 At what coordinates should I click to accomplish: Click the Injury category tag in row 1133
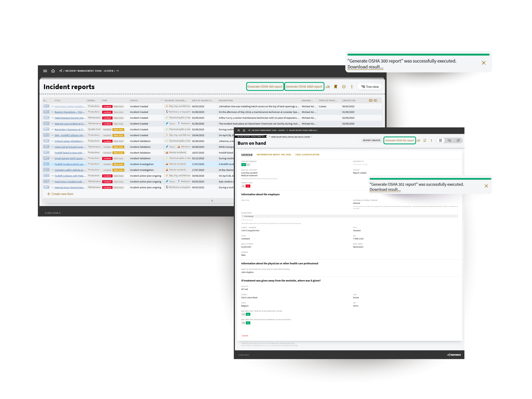click(x=170, y=124)
